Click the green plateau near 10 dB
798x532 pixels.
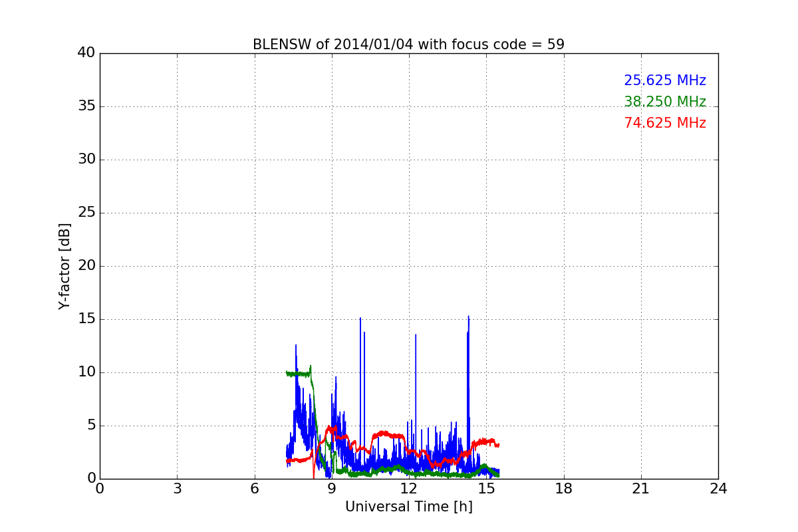click(x=297, y=374)
